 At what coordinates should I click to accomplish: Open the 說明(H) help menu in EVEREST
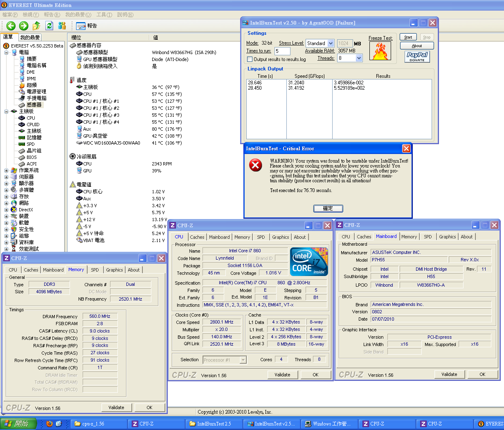125,15
